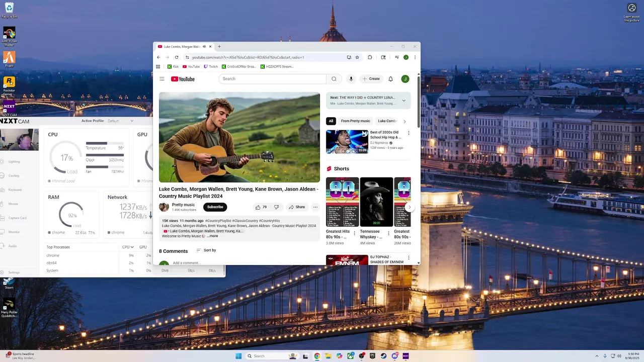Open the NZXT CAM taskbar icon

point(406,356)
